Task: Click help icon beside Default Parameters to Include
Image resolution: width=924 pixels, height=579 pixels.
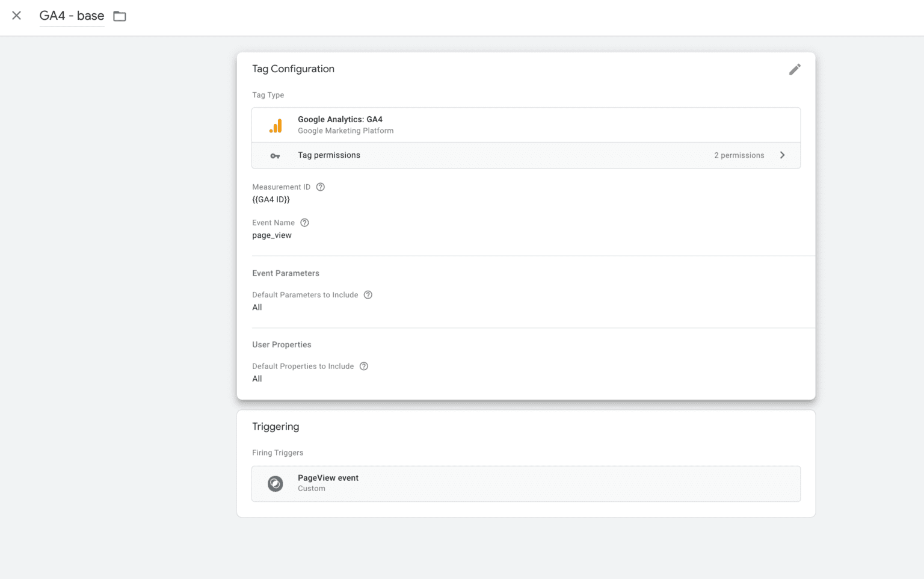Action: (x=368, y=295)
